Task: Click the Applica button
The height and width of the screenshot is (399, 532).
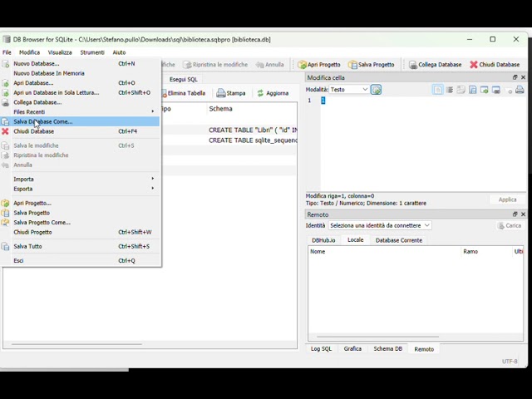Action: [x=507, y=199]
